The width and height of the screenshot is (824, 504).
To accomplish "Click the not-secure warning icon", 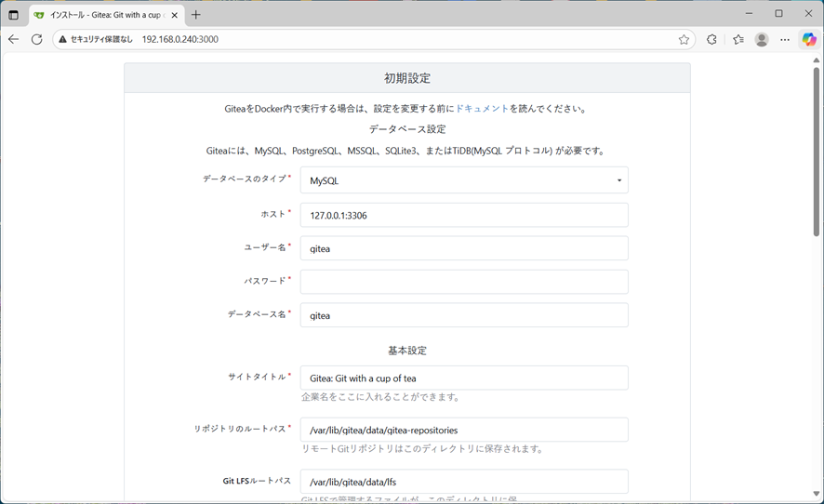I will [x=63, y=39].
